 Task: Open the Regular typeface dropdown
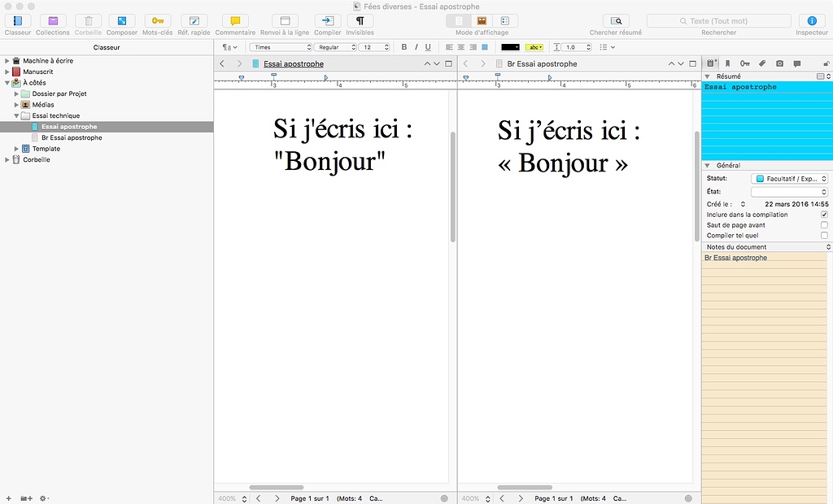point(335,47)
